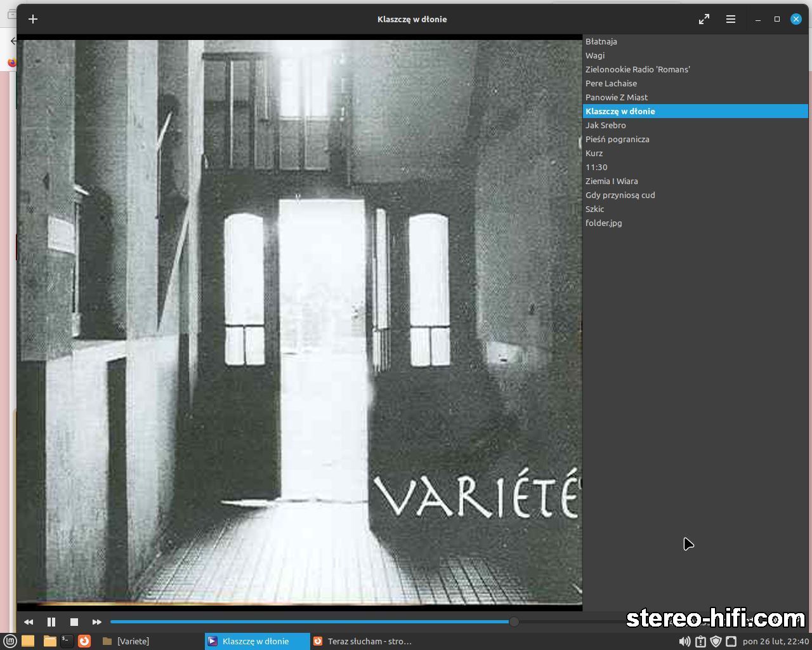Skip to next track
The image size is (812, 650).
click(97, 622)
